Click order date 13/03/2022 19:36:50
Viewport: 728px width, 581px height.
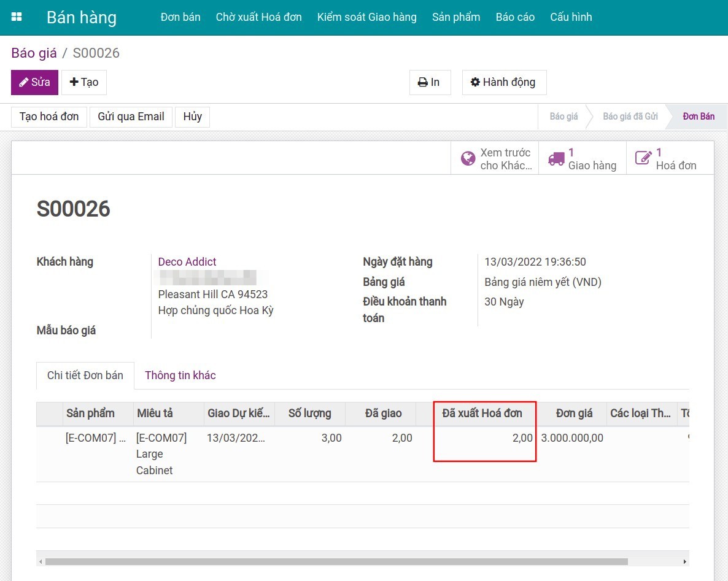coord(535,262)
